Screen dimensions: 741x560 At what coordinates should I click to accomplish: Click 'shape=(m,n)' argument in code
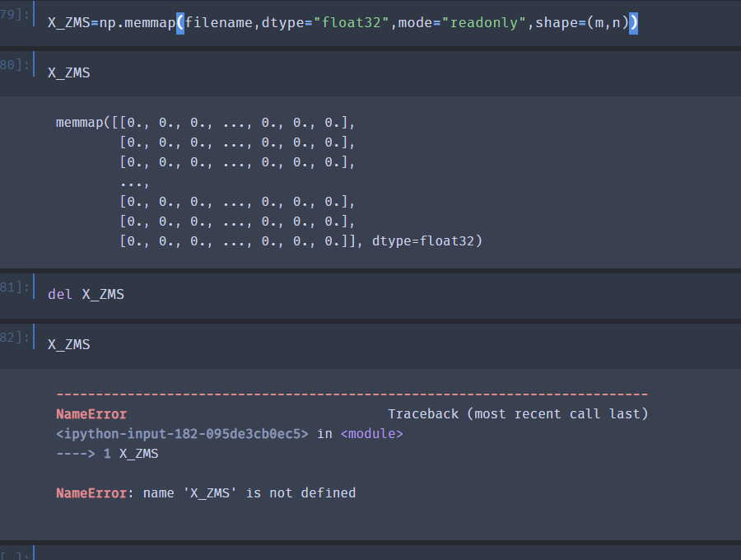(582, 23)
